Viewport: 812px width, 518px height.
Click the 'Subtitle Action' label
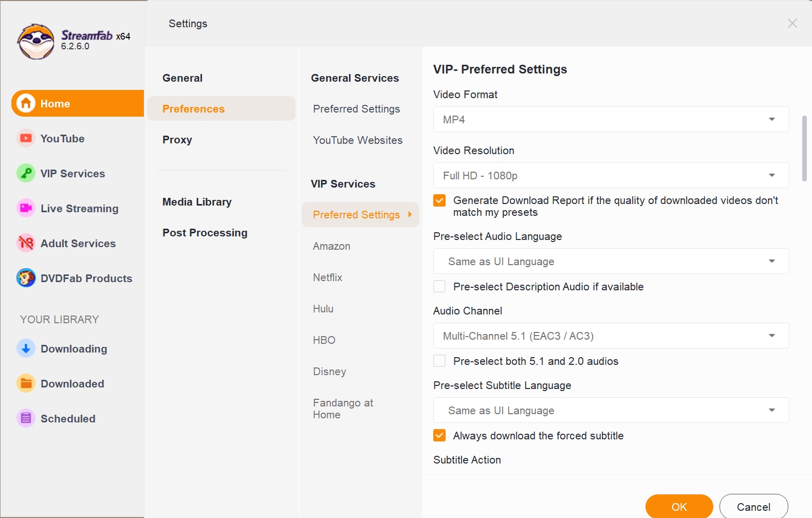(x=467, y=460)
